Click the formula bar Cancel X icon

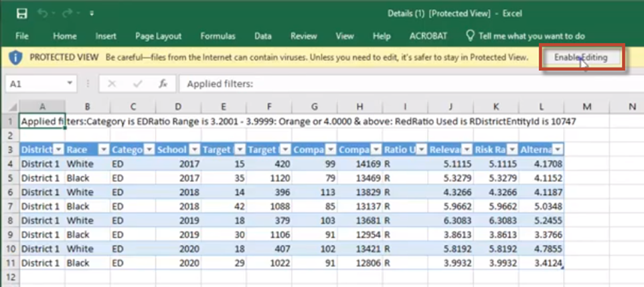coord(111,84)
